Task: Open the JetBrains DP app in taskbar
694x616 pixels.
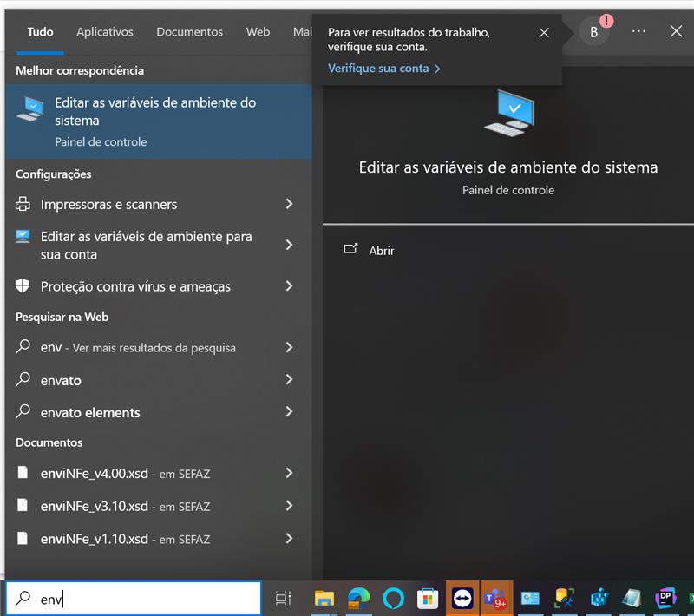Action: [x=665, y=599]
